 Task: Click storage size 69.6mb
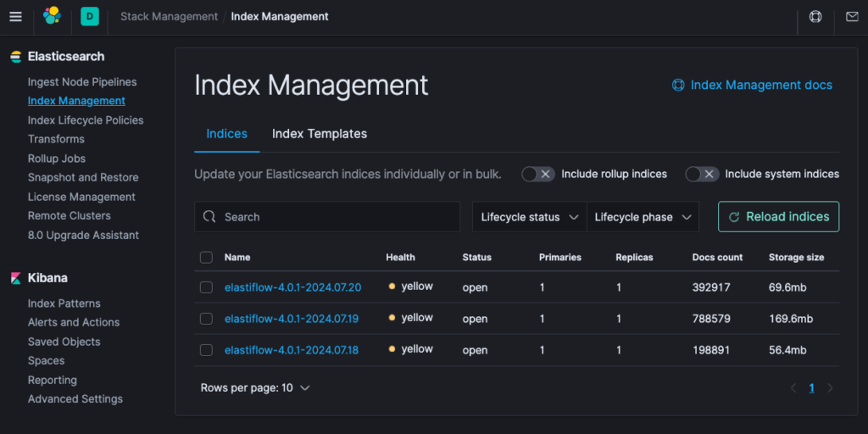click(787, 287)
